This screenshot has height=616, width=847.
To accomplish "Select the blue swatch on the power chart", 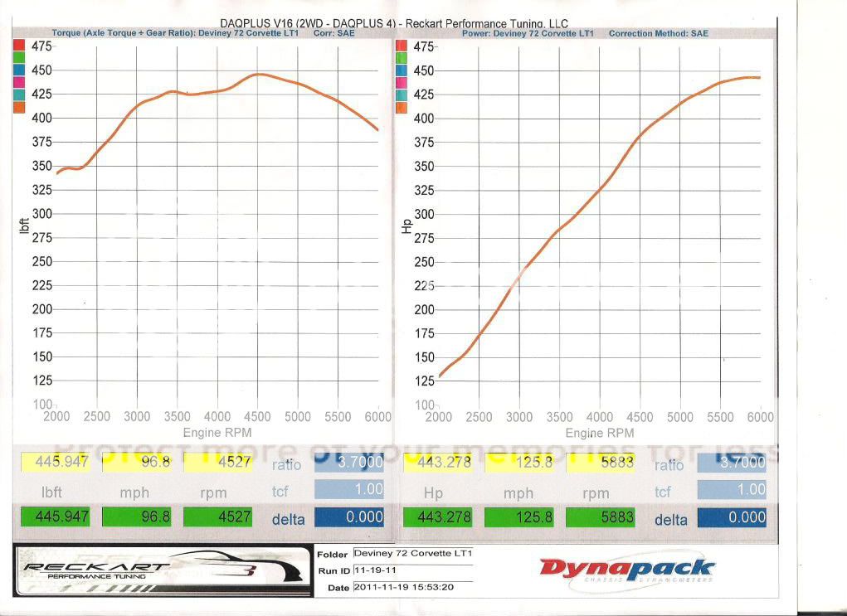I will [x=402, y=70].
